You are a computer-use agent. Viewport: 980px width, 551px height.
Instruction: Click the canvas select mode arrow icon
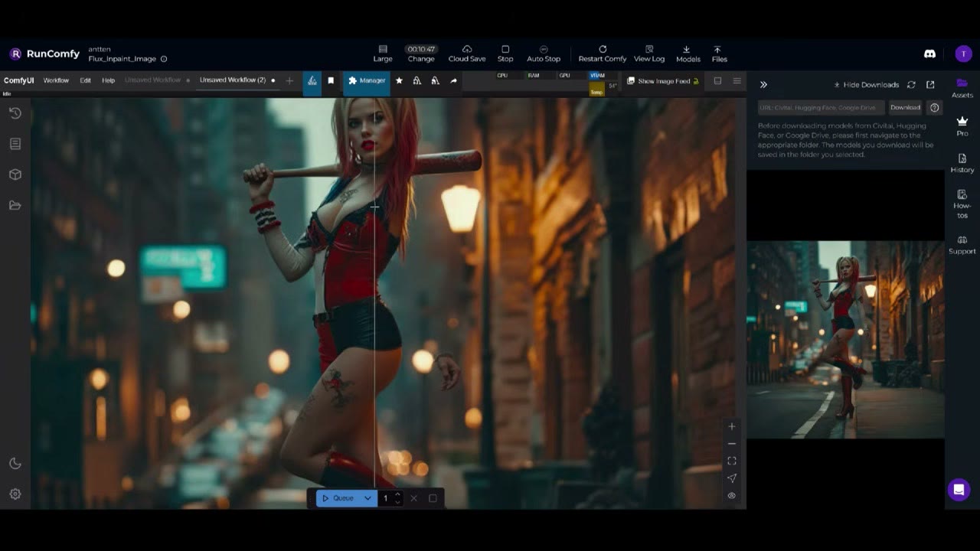pyautogui.click(x=732, y=478)
